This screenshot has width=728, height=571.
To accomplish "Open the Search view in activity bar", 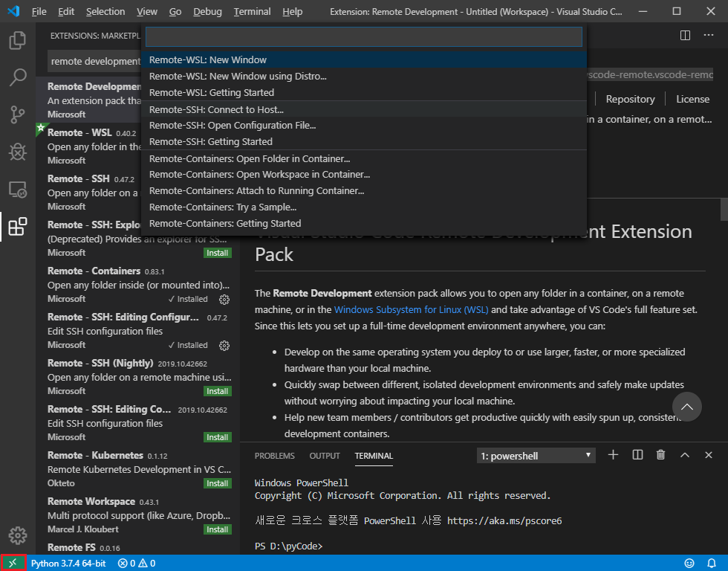I will click(x=18, y=77).
